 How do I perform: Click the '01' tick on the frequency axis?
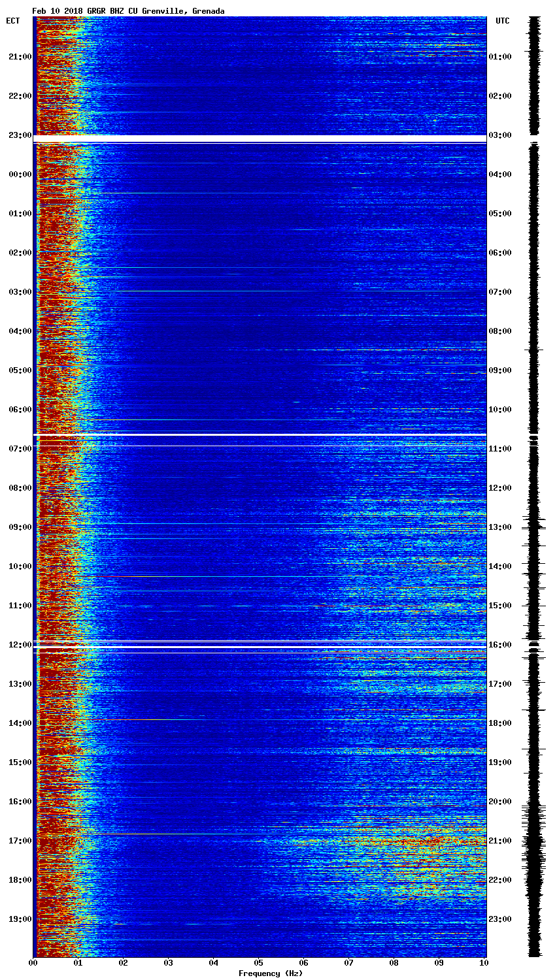[78, 963]
